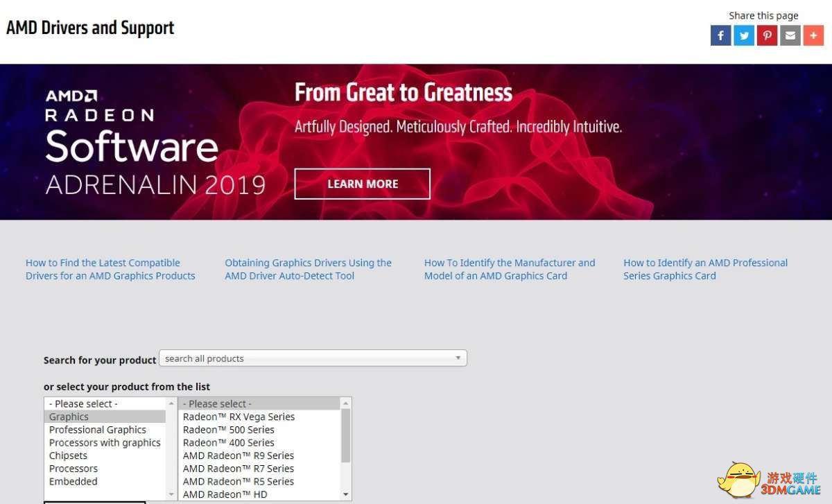Click the series list scrollbar thumb
The image size is (832, 504).
click(x=346, y=435)
